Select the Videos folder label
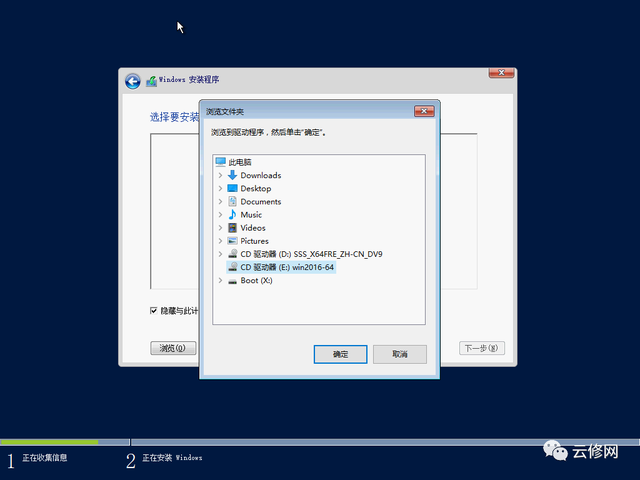 click(253, 228)
